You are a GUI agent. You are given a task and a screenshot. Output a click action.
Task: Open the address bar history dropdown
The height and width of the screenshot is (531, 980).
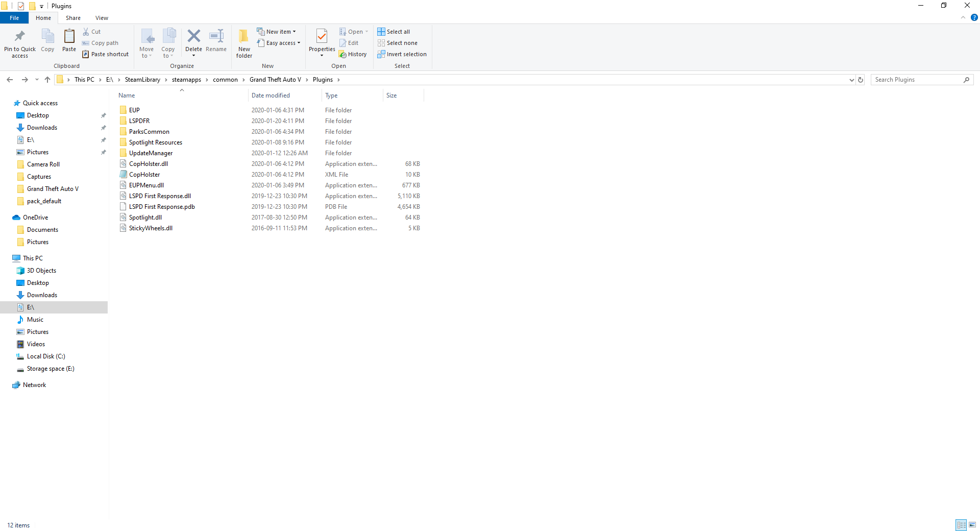pyautogui.click(x=851, y=80)
